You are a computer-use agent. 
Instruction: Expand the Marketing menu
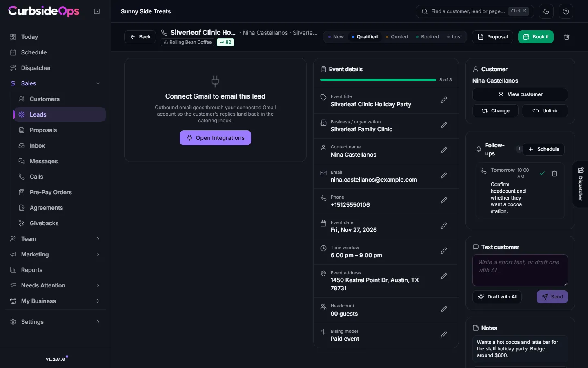pos(55,254)
